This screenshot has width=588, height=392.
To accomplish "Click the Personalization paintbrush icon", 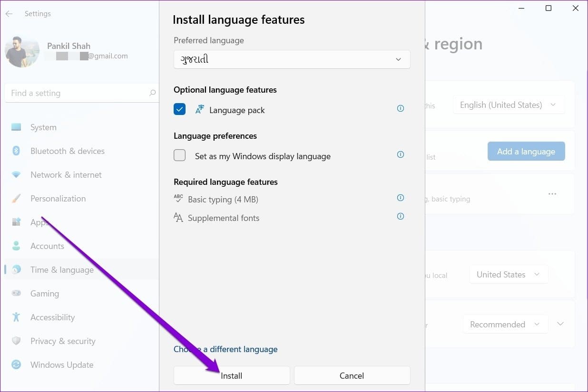I will point(16,199).
